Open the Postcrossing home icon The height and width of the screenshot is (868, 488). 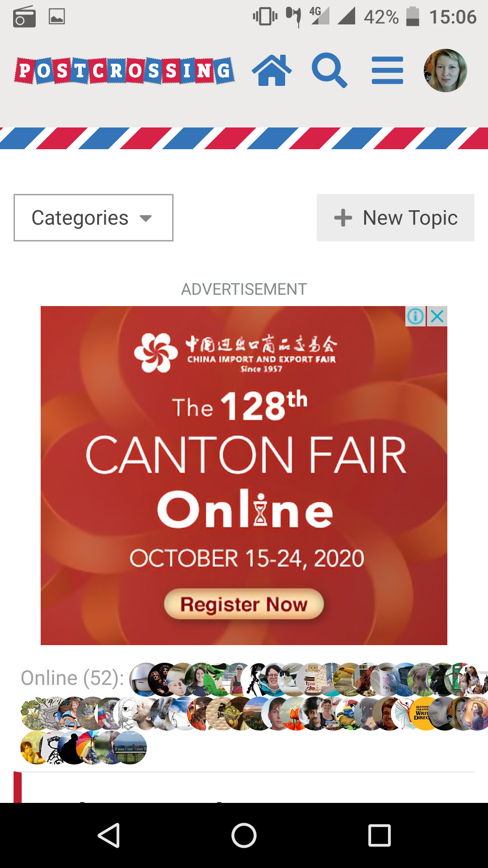[x=272, y=71]
